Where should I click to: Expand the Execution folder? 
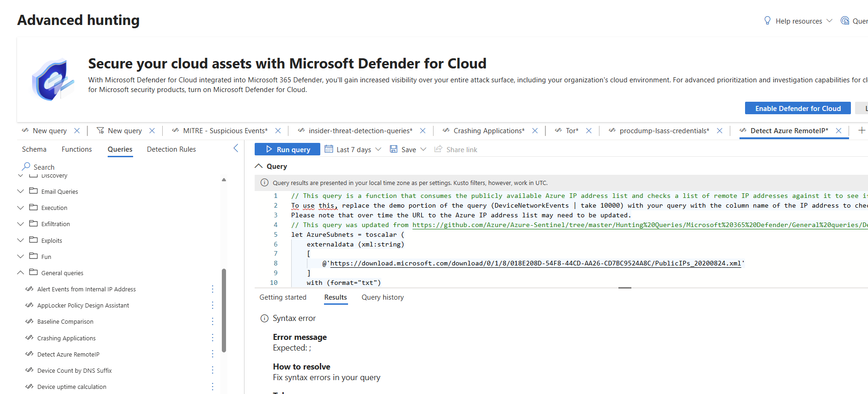20,208
